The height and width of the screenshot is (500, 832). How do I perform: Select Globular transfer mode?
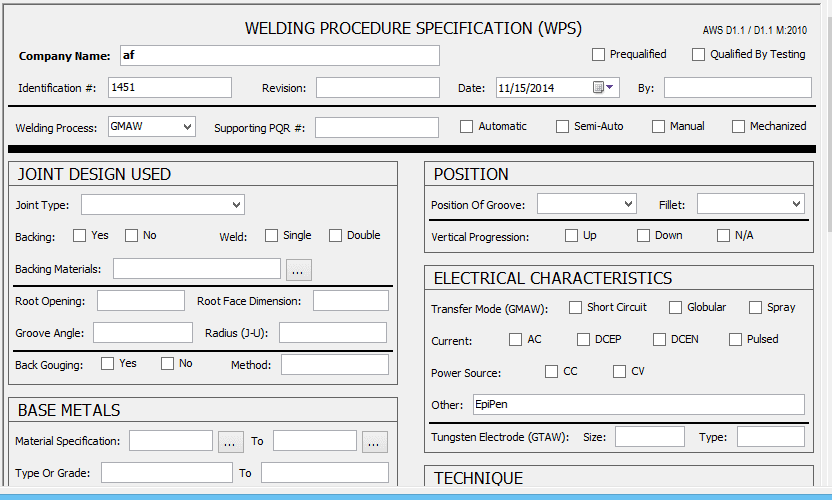point(675,308)
